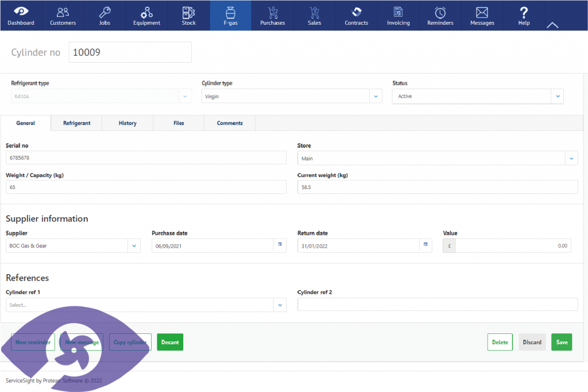Viewport: 588px width, 392px height.
Task: Expand Supplier dropdown arrow
Action: tap(134, 246)
